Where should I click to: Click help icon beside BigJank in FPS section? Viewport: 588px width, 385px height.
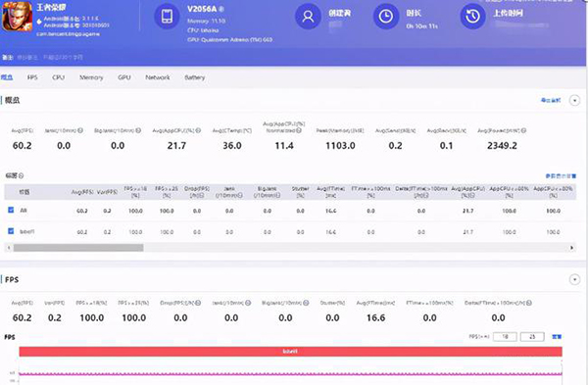tap(306, 303)
